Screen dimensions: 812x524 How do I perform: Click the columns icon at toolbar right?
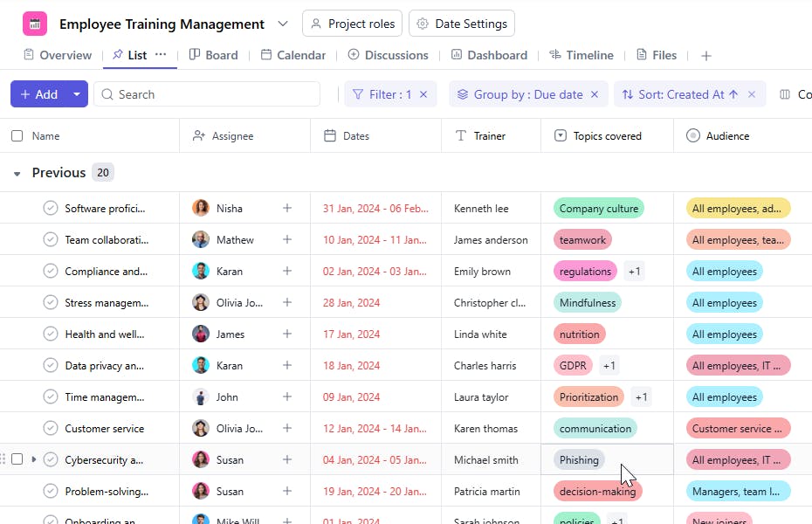point(785,94)
